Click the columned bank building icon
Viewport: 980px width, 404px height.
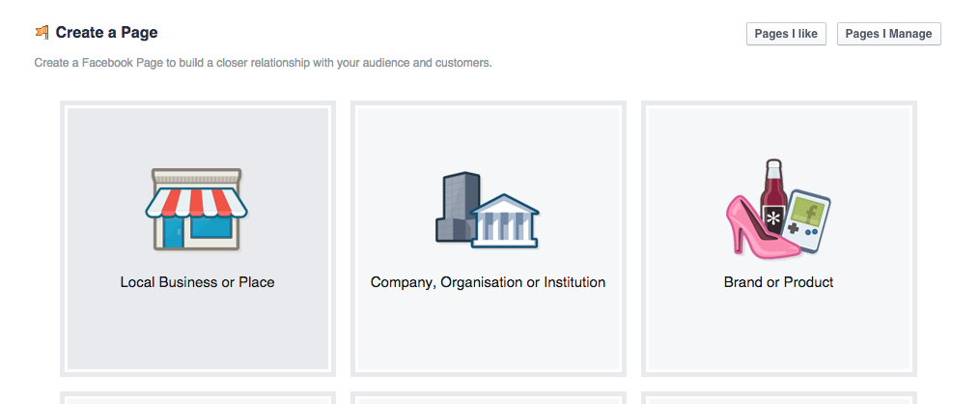505,221
